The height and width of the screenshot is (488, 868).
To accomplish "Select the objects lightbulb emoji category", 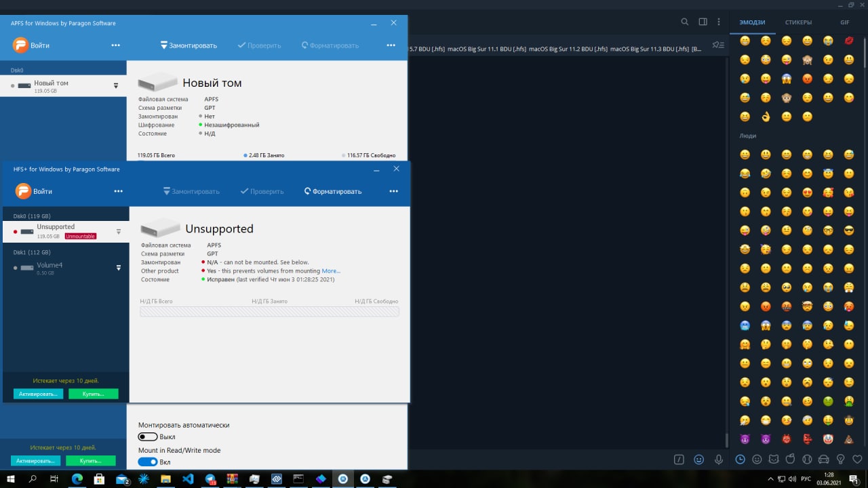I will pyautogui.click(x=841, y=460).
